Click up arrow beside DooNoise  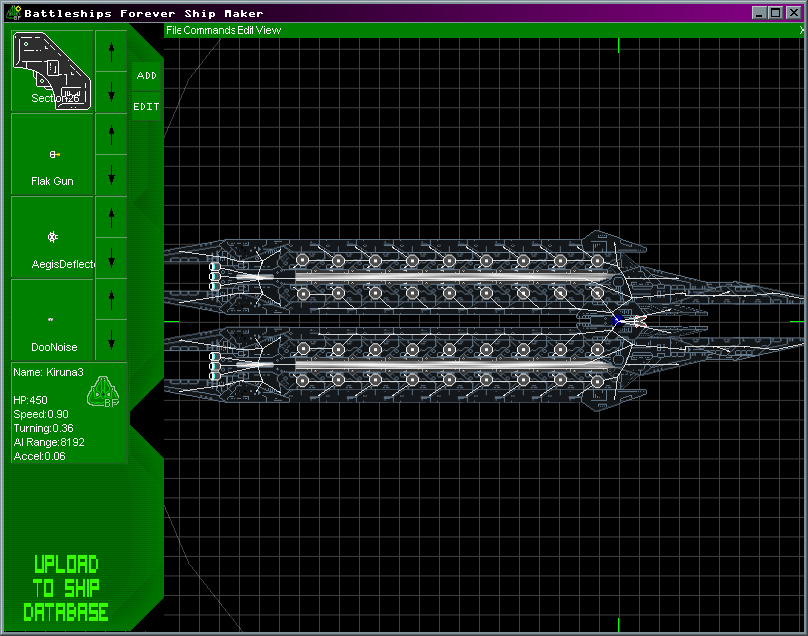tap(111, 299)
